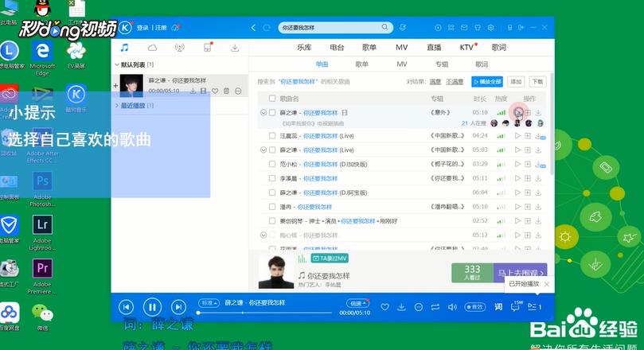
Task: Toggle desktop lyrics 词 button
Action: (x=498, y=307)
